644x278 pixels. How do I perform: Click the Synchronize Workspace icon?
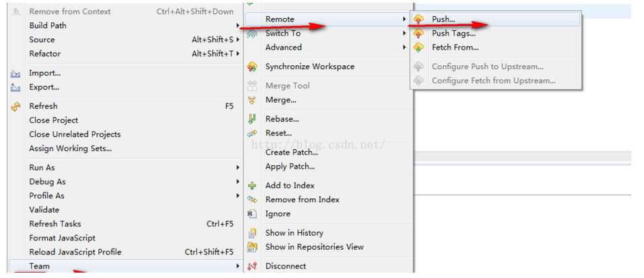pos(252,66)
